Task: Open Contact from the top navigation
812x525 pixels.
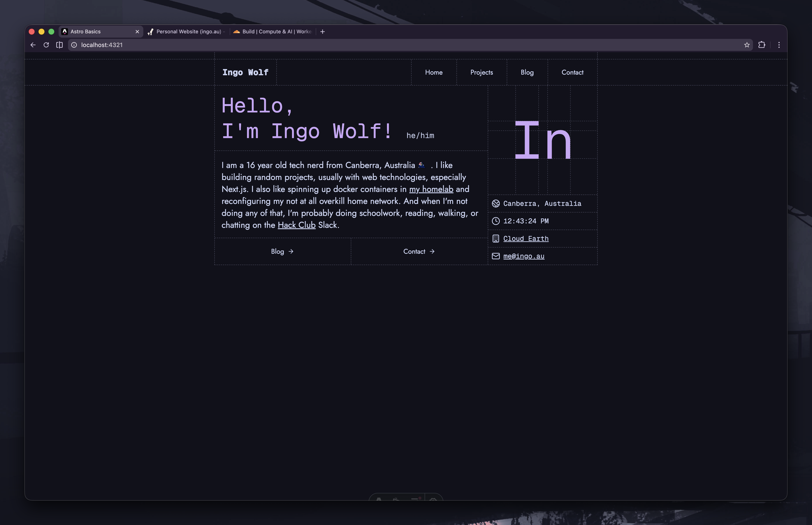Action: click(x=572, y=72)
